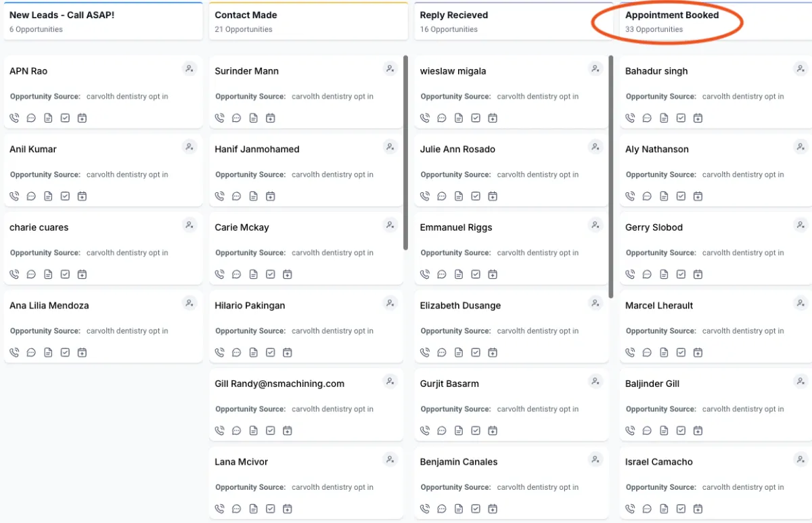Screen dimensions: 812x523
Task: Open calendar icon on Marcel Lherault's card
Action: tap(698, 353)
